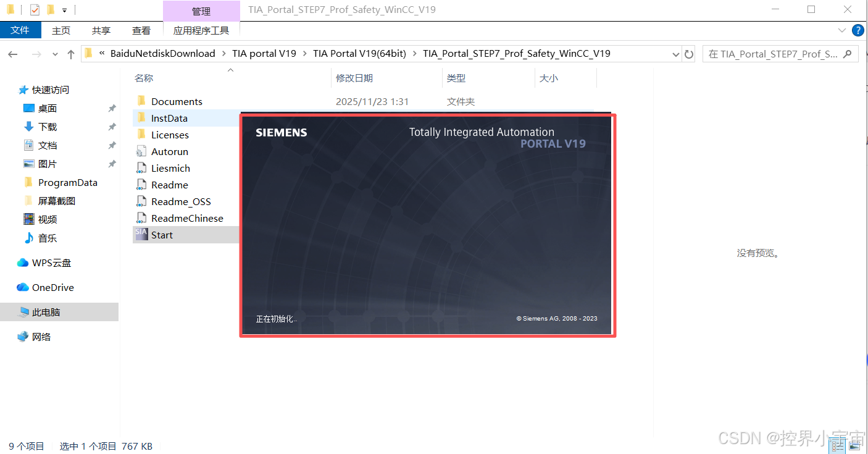Sort files by 修改日期 column header

[354, 78]
